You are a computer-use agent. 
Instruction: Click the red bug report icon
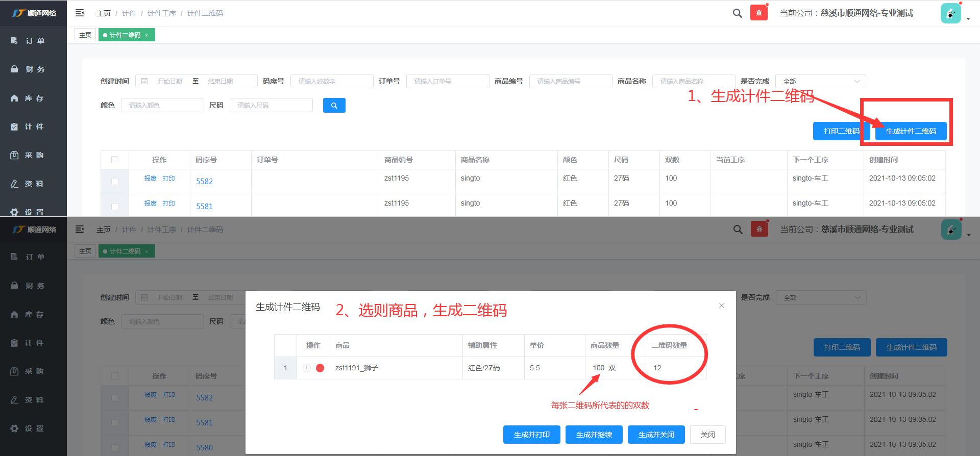[758, 13]
